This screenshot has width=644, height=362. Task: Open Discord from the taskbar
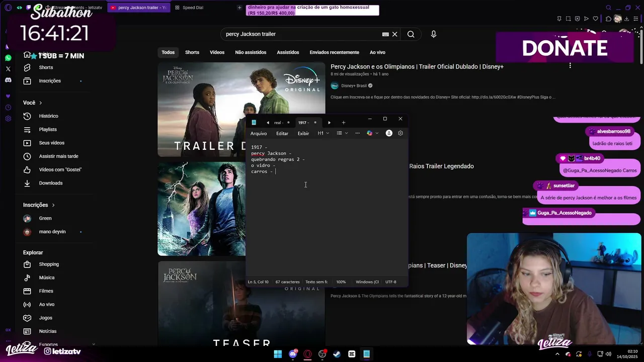point(293,354)
